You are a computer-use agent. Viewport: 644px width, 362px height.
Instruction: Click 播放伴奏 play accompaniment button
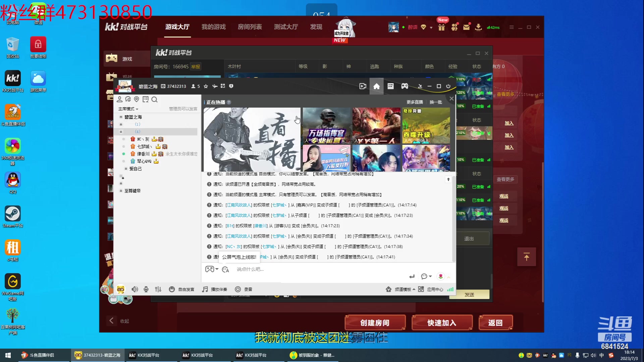214,289
